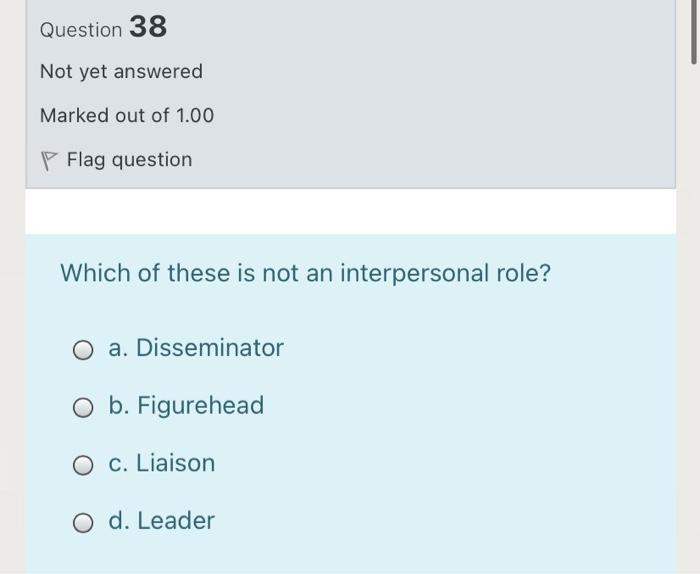Click the 'a. Disseminator' answer label
The height and width of the screenshot is (574, 700).
coord(196,348)
